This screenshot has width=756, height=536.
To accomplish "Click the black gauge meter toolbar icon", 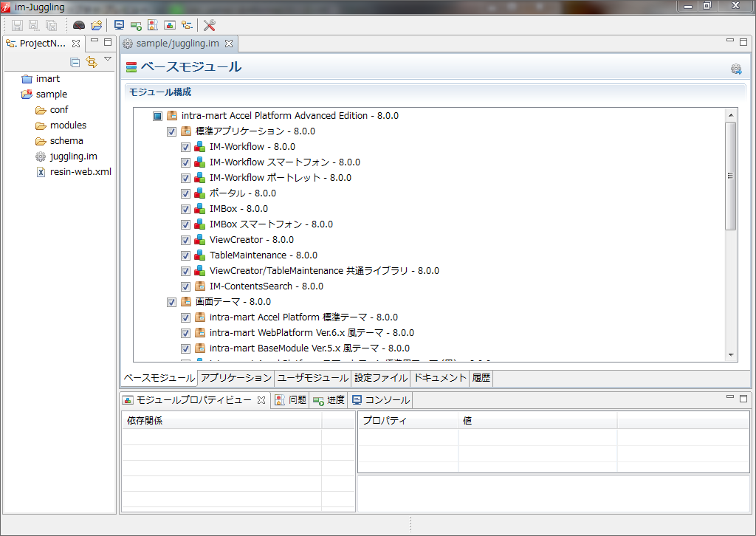I will [78, 25].
